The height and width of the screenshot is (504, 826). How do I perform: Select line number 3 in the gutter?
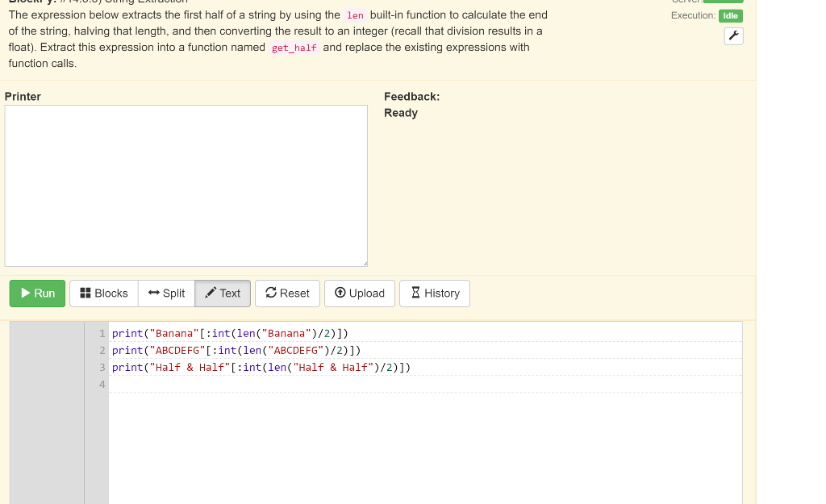(x=102, y=367)
